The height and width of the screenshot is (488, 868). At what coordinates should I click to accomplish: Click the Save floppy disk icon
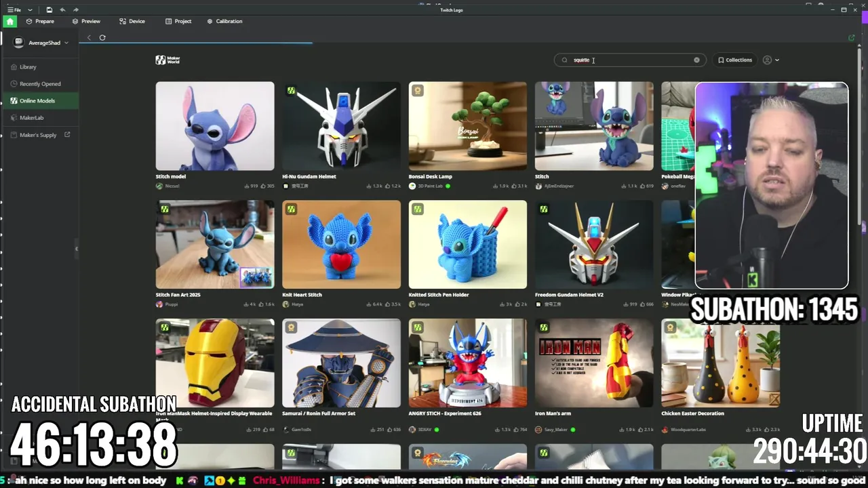click(50, 10)
